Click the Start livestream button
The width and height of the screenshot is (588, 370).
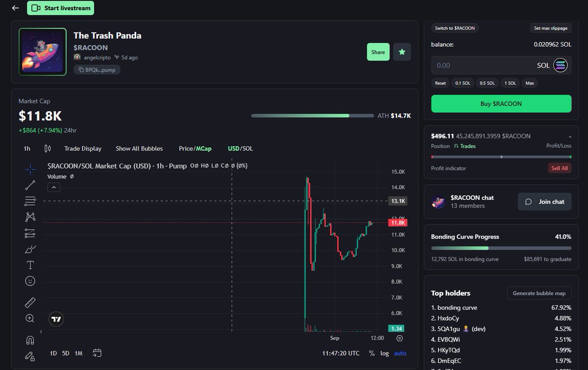pos(60,8)
